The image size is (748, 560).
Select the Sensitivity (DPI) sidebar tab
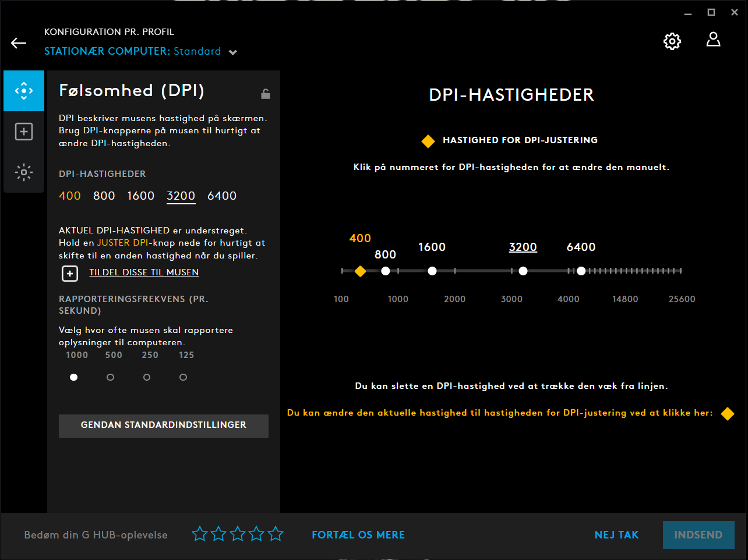point(24,91)
